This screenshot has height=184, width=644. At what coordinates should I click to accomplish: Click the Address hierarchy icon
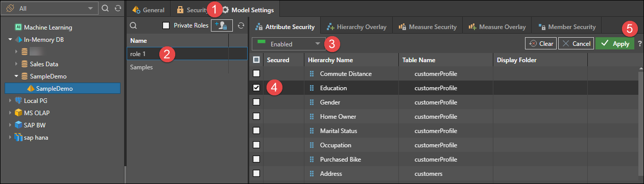pyautogui.click(x=311, y=174)
